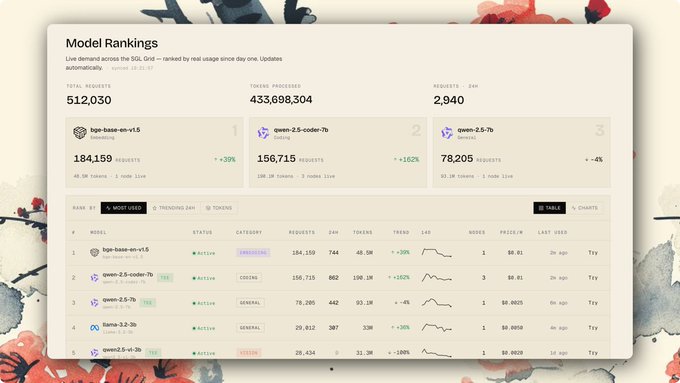The height and width of the screenshot is (383, 680).
Task: Click the qwen-2.5-7b card logo
Action: [x=447, y=133]
